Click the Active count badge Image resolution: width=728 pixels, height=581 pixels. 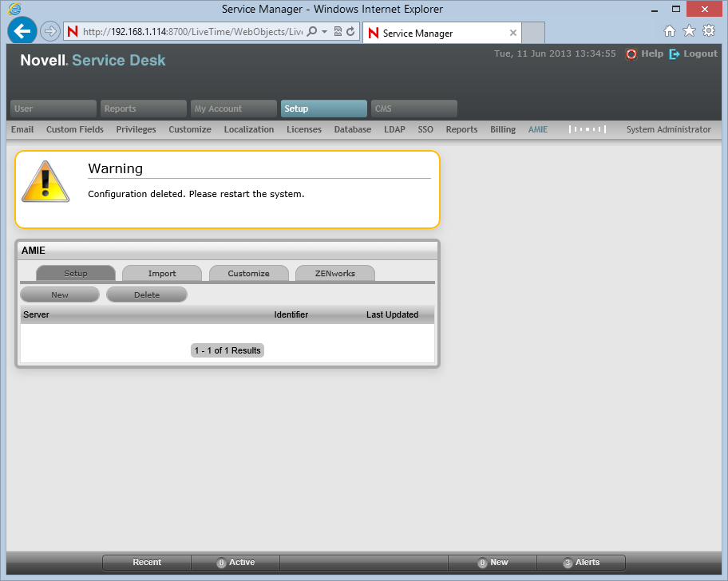coord(221,563)
